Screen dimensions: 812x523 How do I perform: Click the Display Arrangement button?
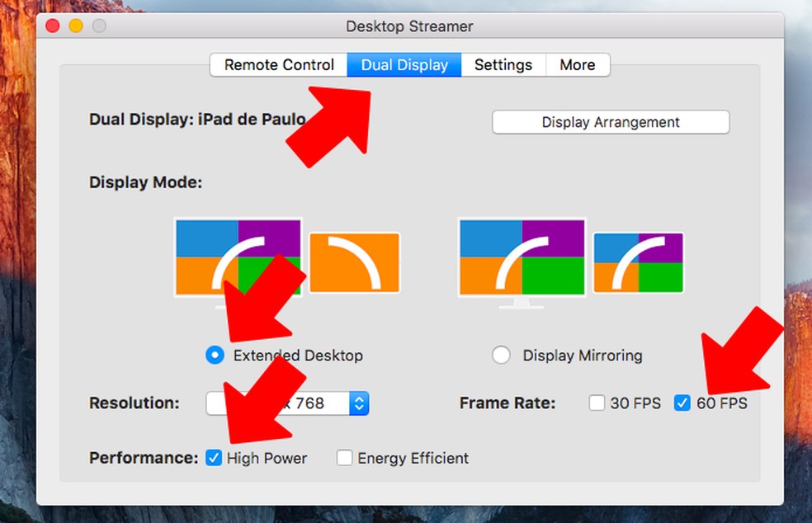click(611, 122)
